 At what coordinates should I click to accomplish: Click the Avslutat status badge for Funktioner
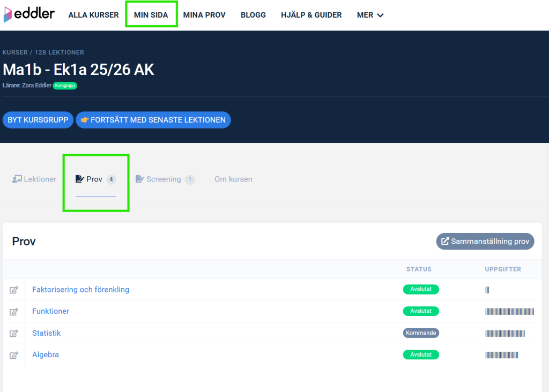pos(421,311)
